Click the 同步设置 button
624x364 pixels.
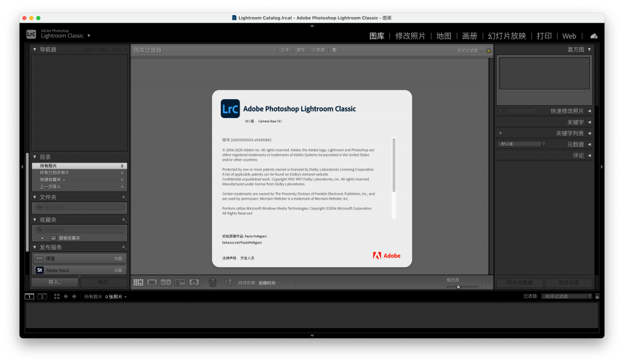click(569, 282)
